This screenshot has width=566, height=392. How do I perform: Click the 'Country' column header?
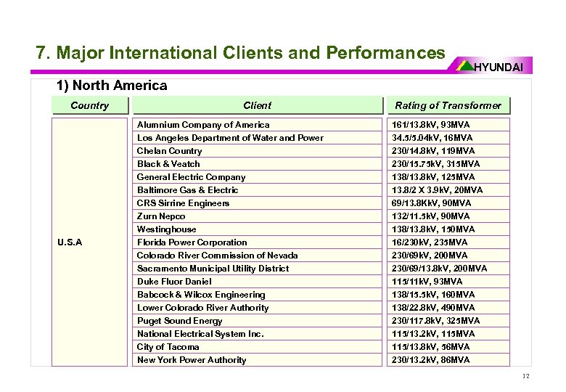(90, 105)
